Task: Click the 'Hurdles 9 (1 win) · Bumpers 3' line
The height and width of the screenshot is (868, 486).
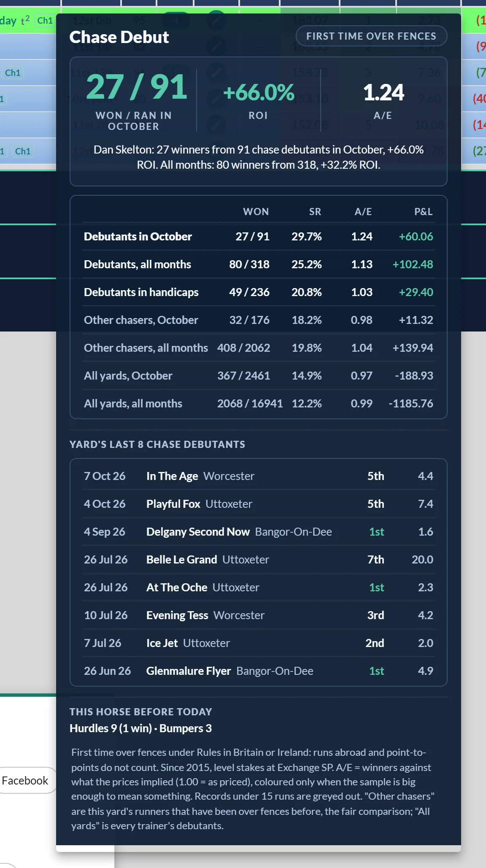Action: (x=140, y=728)
